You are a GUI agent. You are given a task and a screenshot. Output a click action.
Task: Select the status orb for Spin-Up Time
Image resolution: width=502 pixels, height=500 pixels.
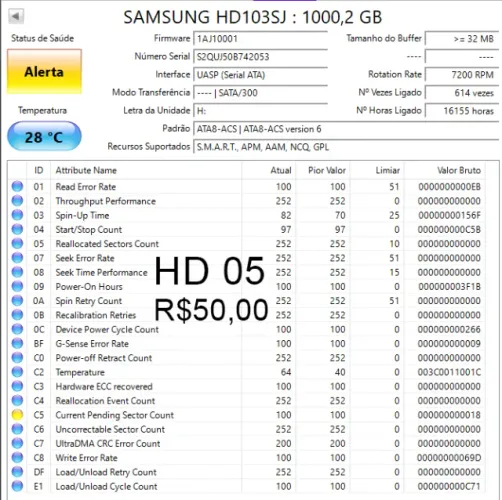pyautogui.click(x=17, y=215)
